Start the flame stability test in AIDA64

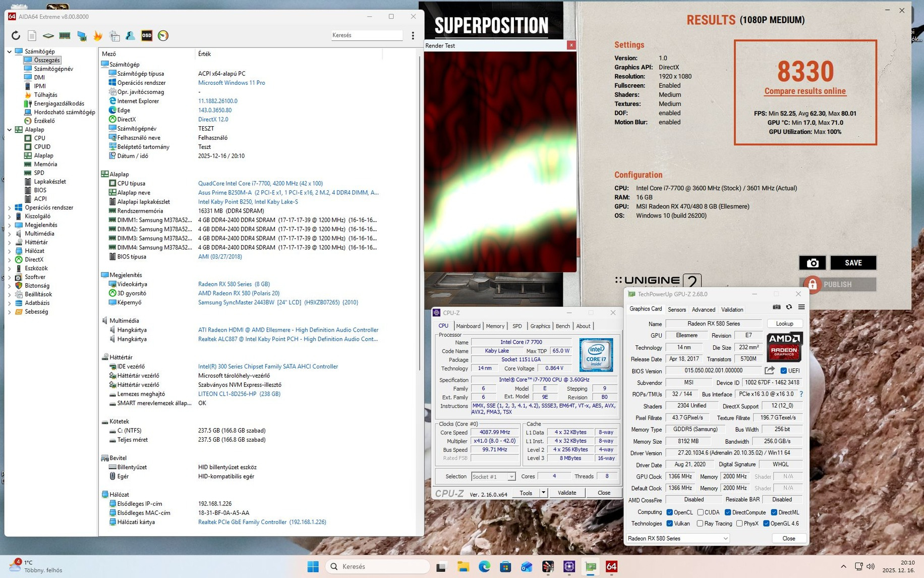98,35
